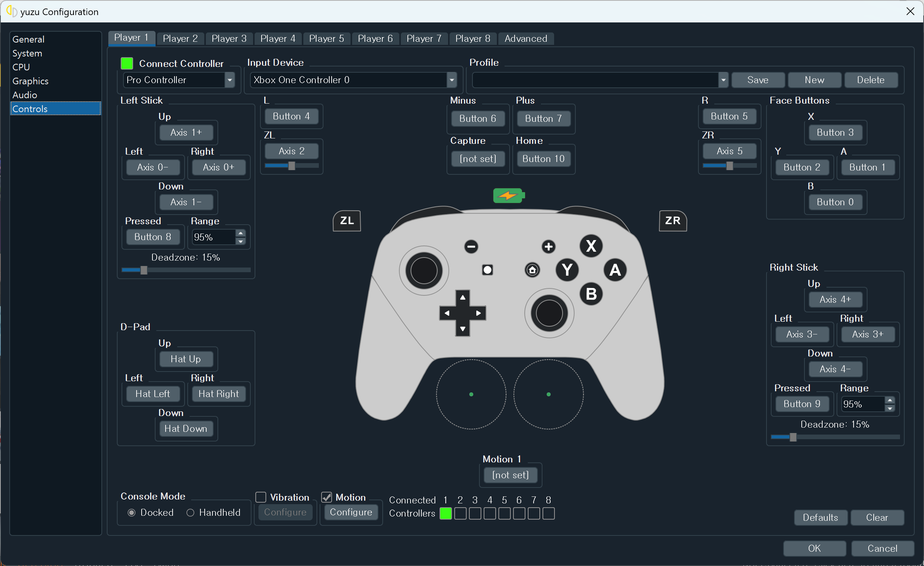Click the Left Stick deadzone slider
The height and width of the screenshot is (566, 924).
186,270
